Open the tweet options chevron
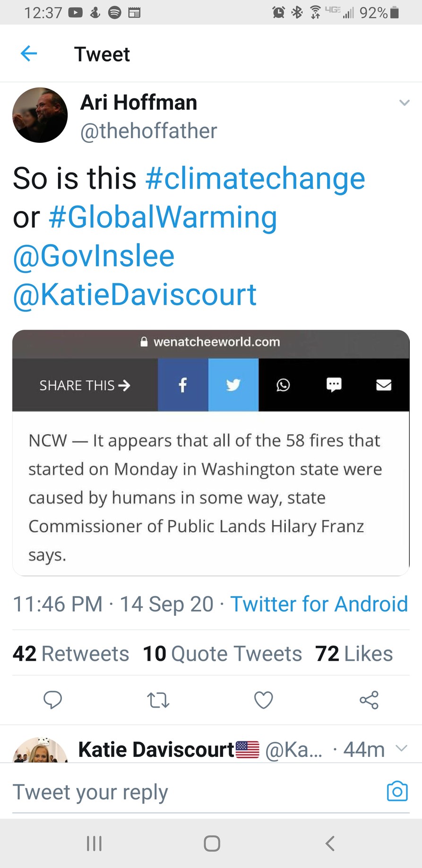 pyautogui.click(x=404, y=103)
